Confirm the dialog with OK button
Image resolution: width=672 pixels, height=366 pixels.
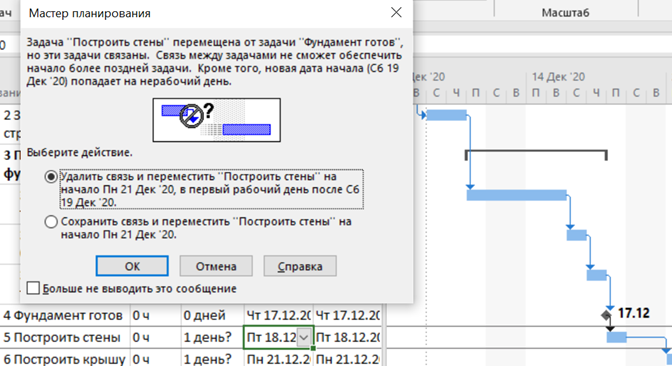click(x=132, y=266)
